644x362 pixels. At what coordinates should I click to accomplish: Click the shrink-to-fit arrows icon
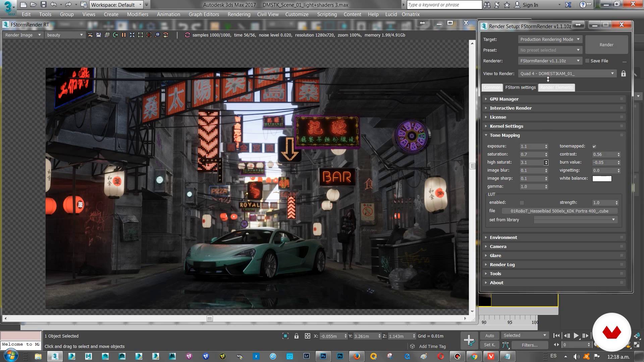132,35
